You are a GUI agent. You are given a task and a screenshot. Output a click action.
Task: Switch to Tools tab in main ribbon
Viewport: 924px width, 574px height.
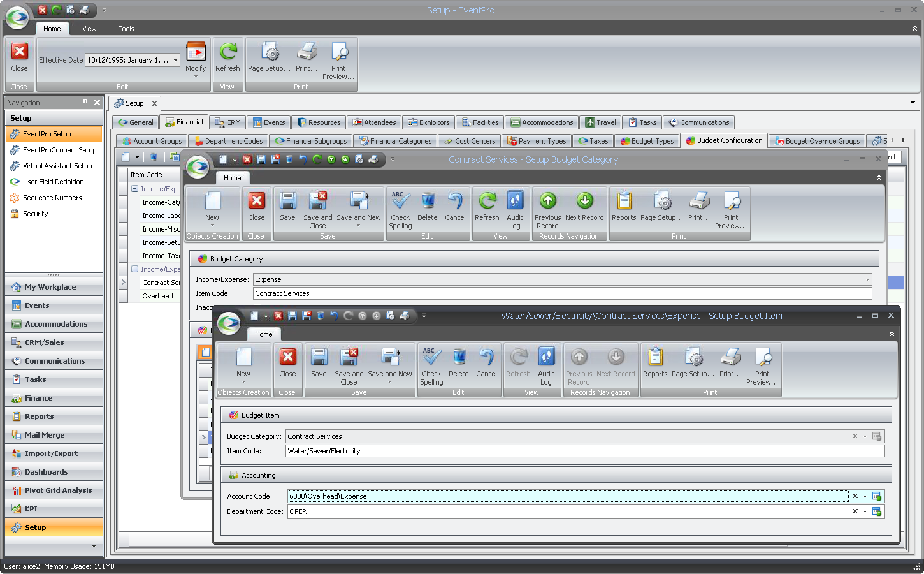tap(126, 29)
